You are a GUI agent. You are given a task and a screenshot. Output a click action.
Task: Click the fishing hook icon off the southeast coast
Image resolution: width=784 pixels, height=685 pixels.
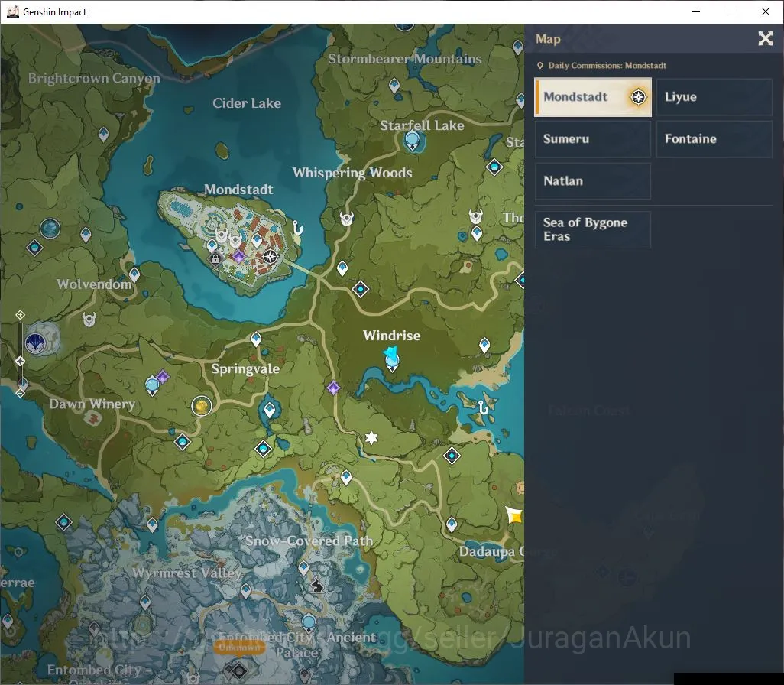[x=482, y=407]
